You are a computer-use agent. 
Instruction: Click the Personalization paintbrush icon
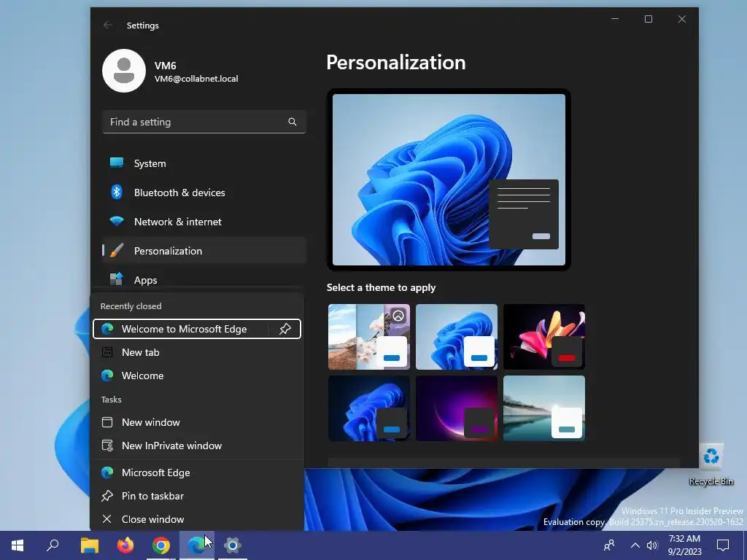tap(117, 251)
